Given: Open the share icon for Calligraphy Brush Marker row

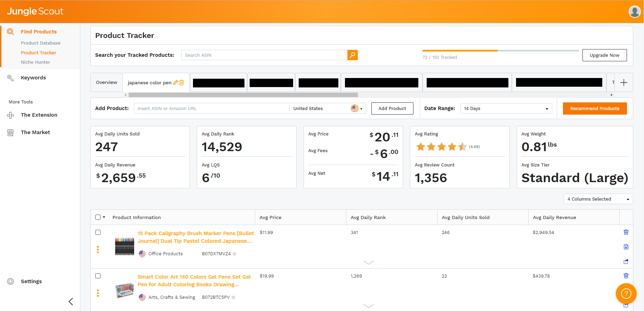Looking at the screenshot, I should coord(626,261).
